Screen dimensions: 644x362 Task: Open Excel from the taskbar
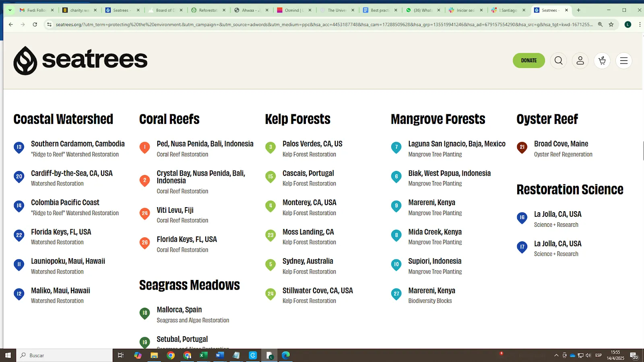tap(203, 355)
